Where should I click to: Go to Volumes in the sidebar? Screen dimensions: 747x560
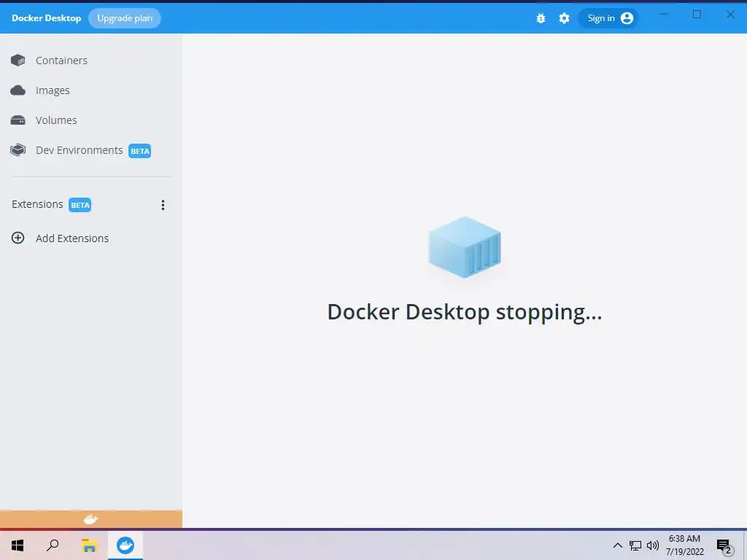[x=56, y=120]
